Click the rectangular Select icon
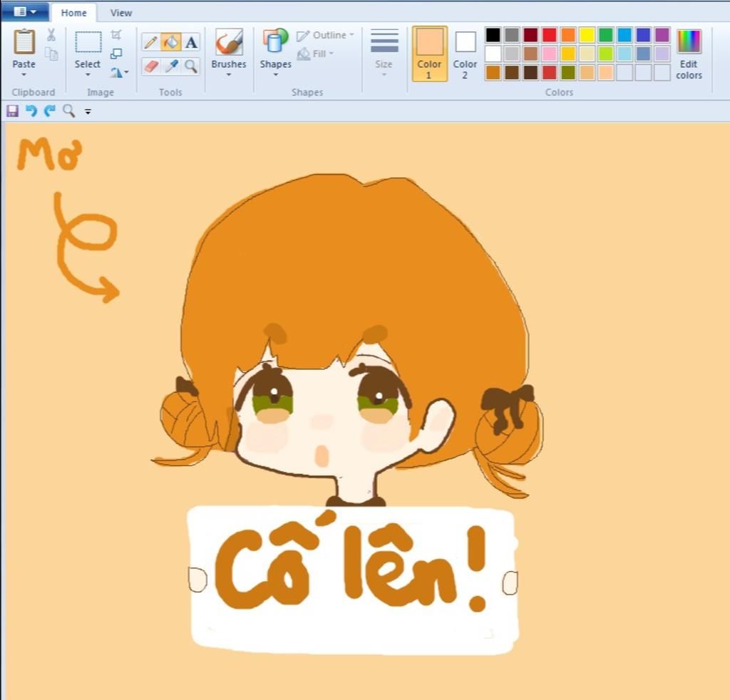This screenshot has width=730, height=700. coord(88,42)
